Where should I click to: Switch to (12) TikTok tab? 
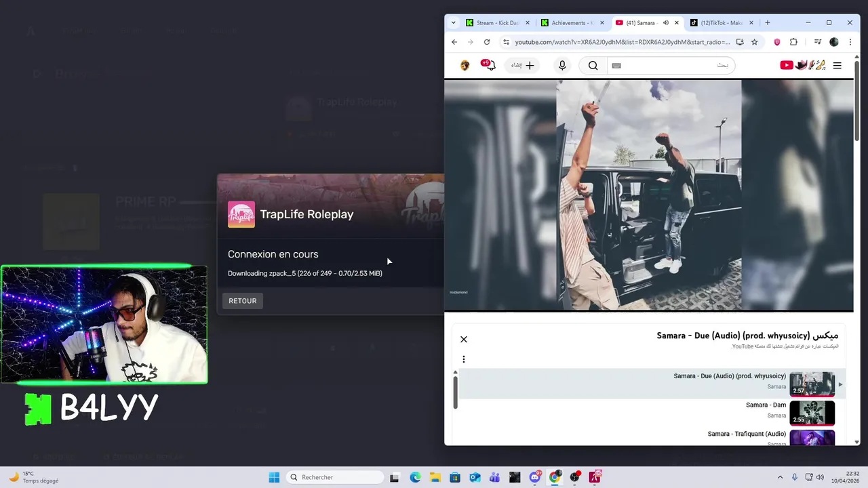pyautogui.click(x=722, y=23)
